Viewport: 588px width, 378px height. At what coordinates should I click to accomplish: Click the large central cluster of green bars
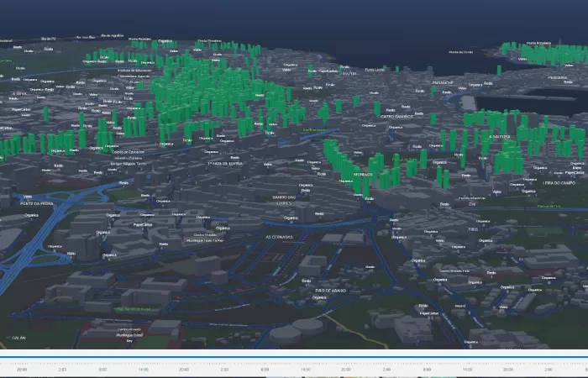click(218, 92)
